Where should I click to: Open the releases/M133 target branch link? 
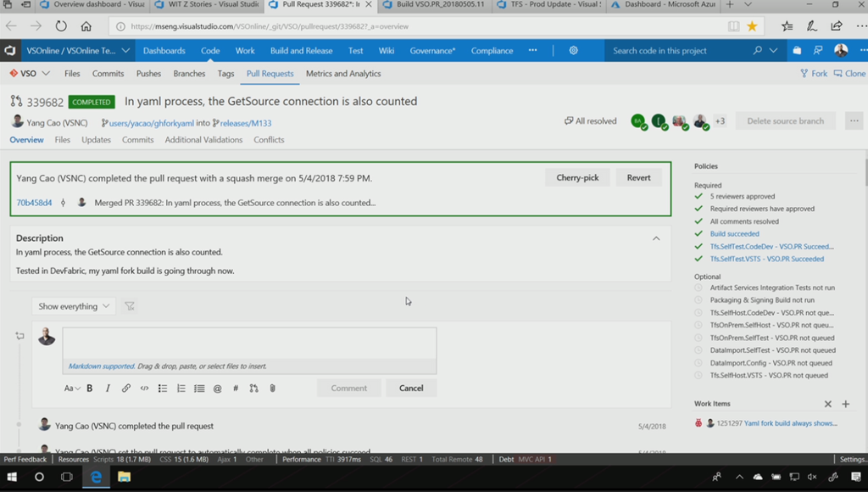point(246,123)
